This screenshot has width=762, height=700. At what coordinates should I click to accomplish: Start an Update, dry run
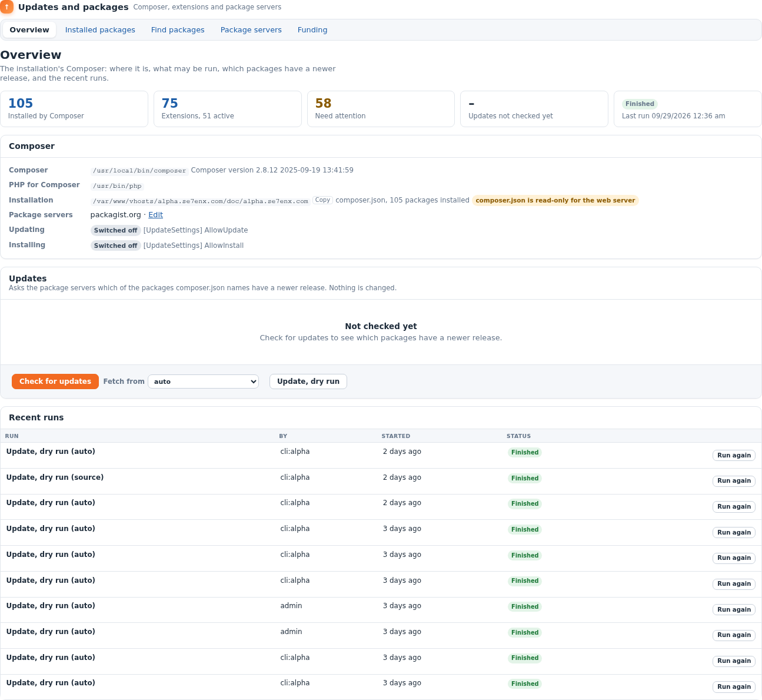(x=308, y=381)
